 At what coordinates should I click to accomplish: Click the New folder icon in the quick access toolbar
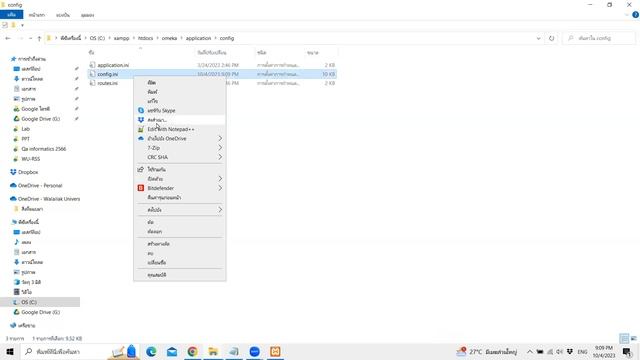13,25
